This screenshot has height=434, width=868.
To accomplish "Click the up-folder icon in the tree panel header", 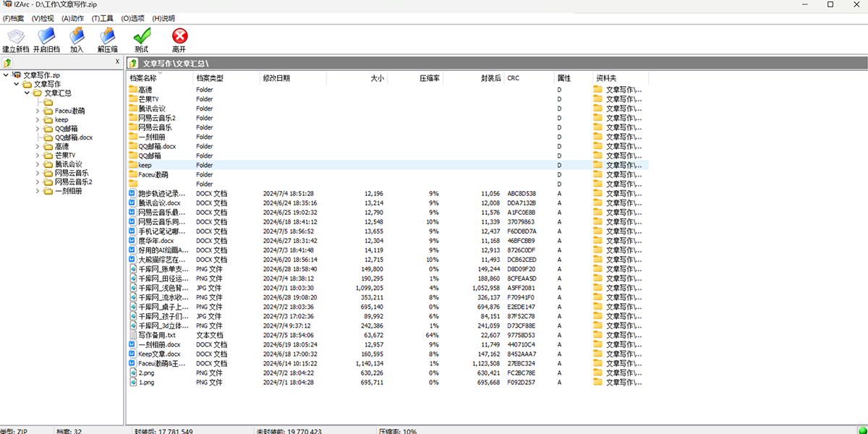I will click(x=8, y=63).
